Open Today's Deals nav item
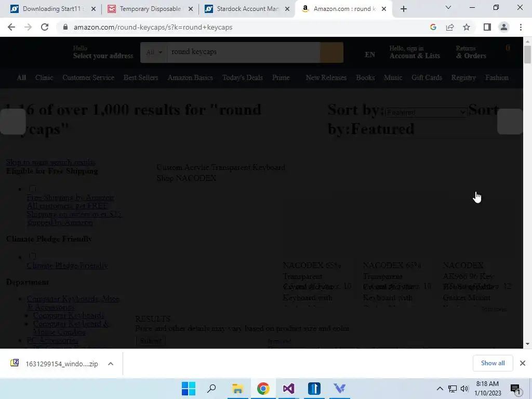This screenshot has width=532, height=399. [x=243, y=78]
